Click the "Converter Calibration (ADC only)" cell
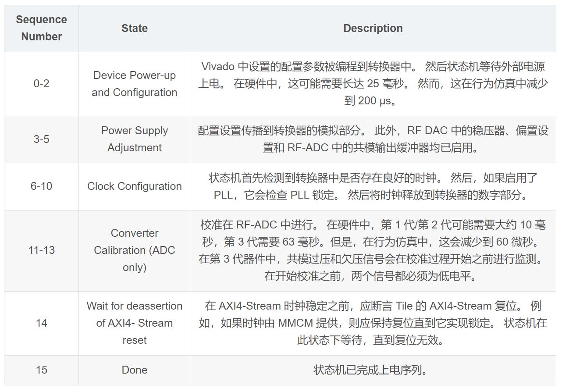This screenshot has height=392, width=562. (134, 250)
